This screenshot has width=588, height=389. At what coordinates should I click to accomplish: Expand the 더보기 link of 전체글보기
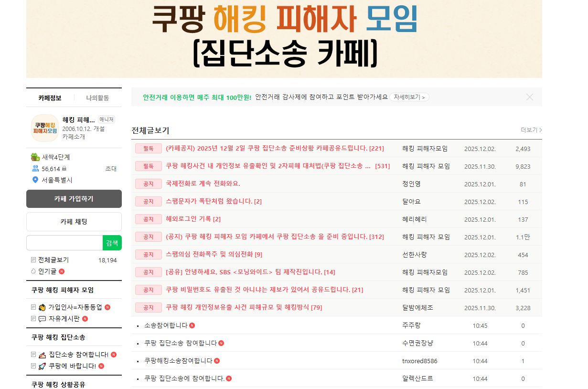[531, 130]
